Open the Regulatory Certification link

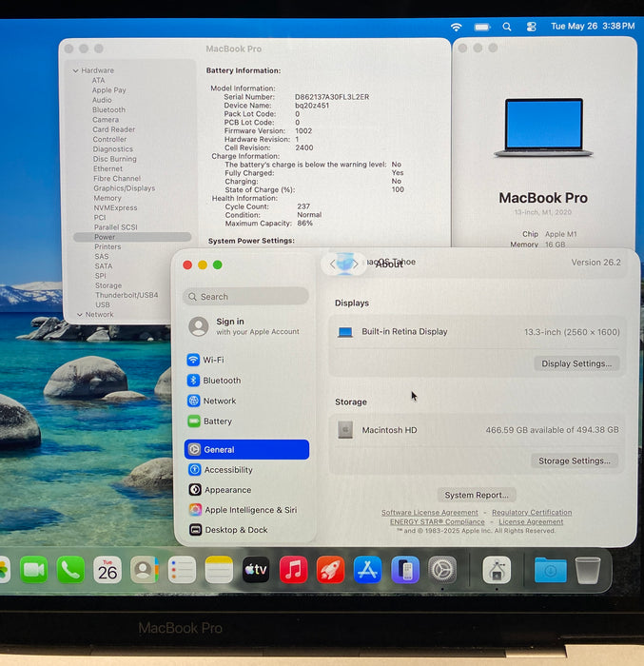coord(532,513)
